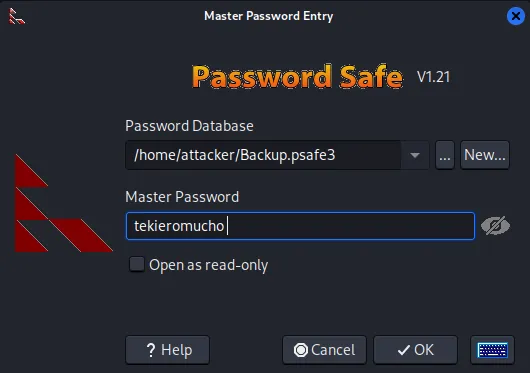Click the question mark icon on Help
The width and height of the screenshot is (530, 373).
pyautogui.click(x=151, y=350)
